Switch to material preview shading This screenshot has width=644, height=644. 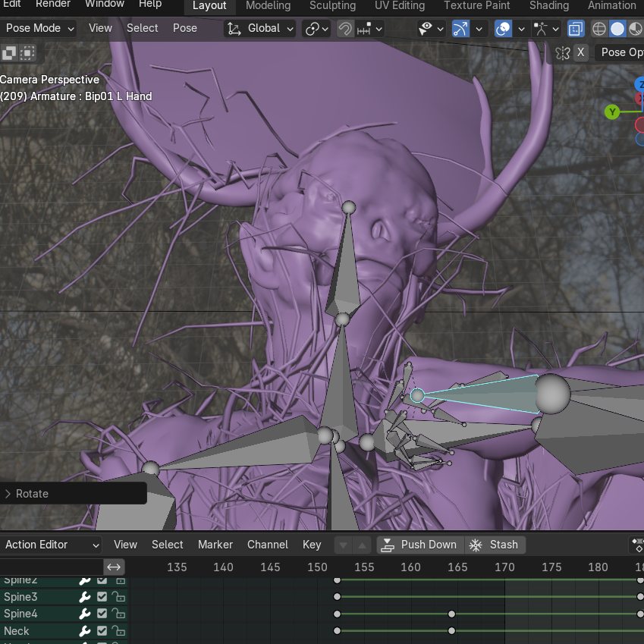635,29
